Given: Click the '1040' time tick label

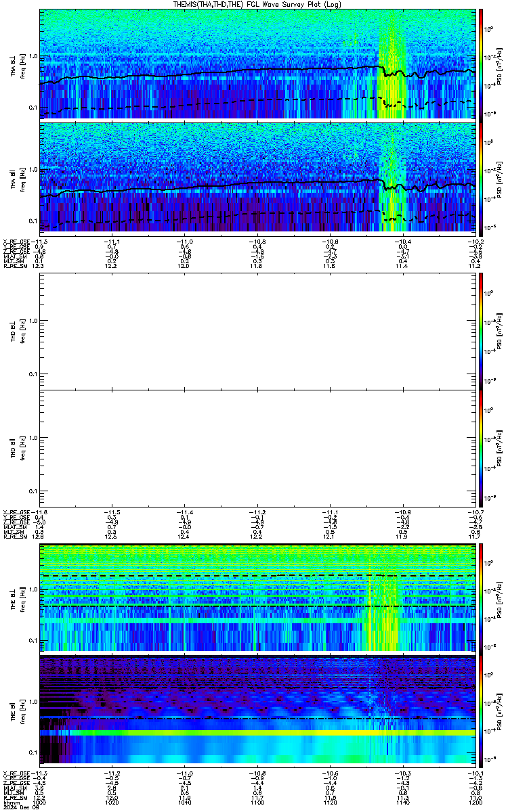Looking at the screenshot, I should pyautogui.click(x=185, y=802).
